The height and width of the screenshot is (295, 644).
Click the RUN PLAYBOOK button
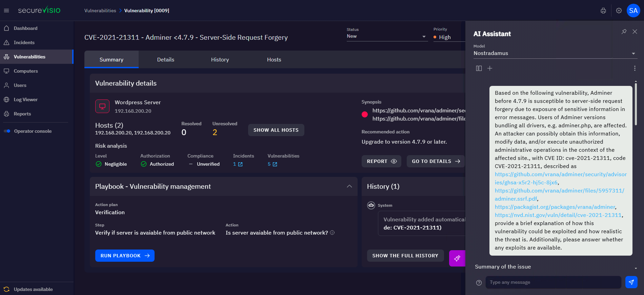pyautogui.click(x=125, y=256)
